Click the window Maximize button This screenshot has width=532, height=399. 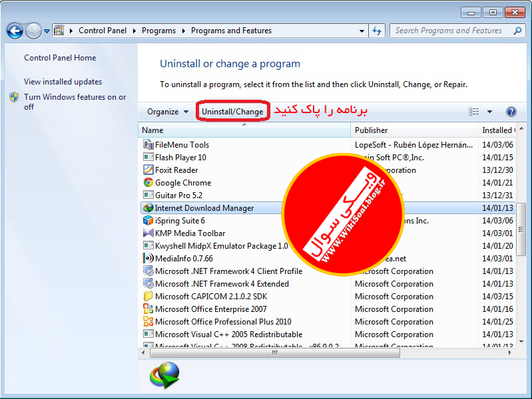493,13
